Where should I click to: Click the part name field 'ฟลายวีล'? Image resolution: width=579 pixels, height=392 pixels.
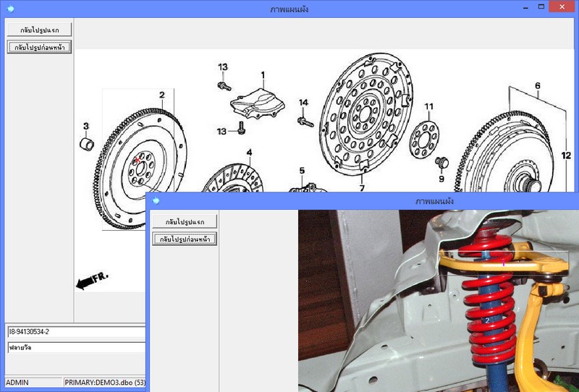point(76,347)
